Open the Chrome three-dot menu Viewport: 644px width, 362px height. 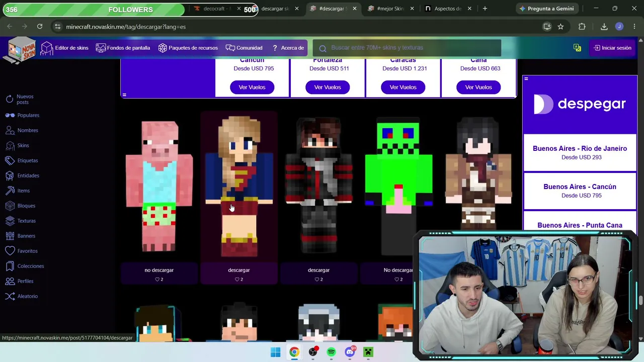click(x=634, y=27)
